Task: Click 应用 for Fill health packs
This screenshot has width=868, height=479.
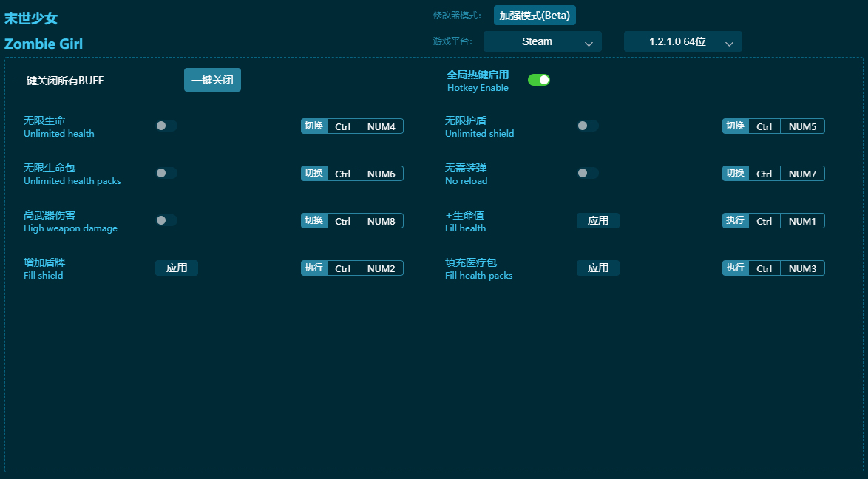Action: pos(598,268)
